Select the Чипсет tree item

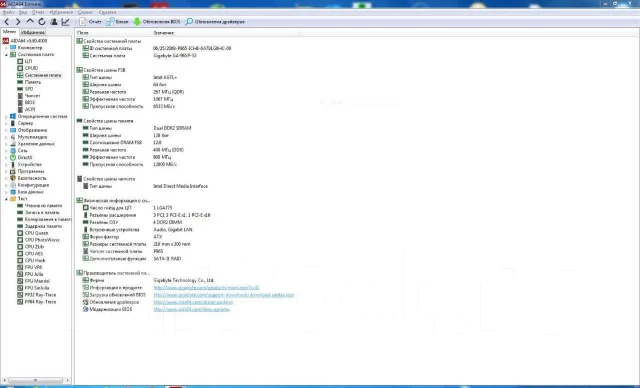29,96
